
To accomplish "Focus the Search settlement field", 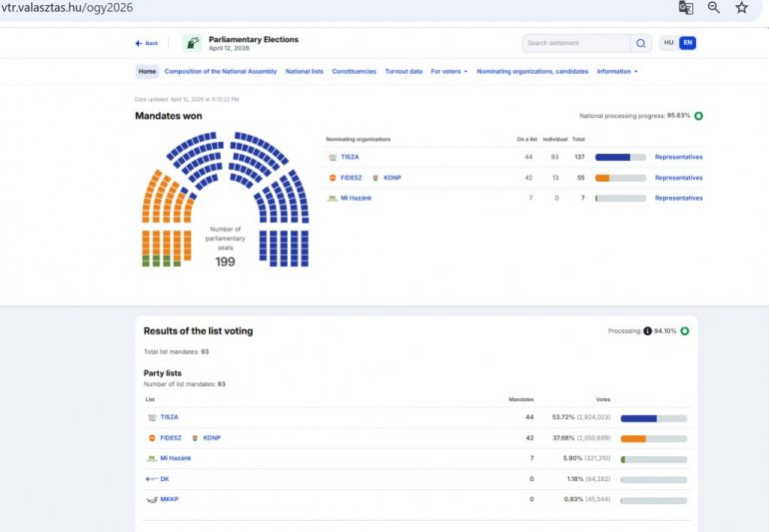I will pyautogui.click(x=576, y=43).
